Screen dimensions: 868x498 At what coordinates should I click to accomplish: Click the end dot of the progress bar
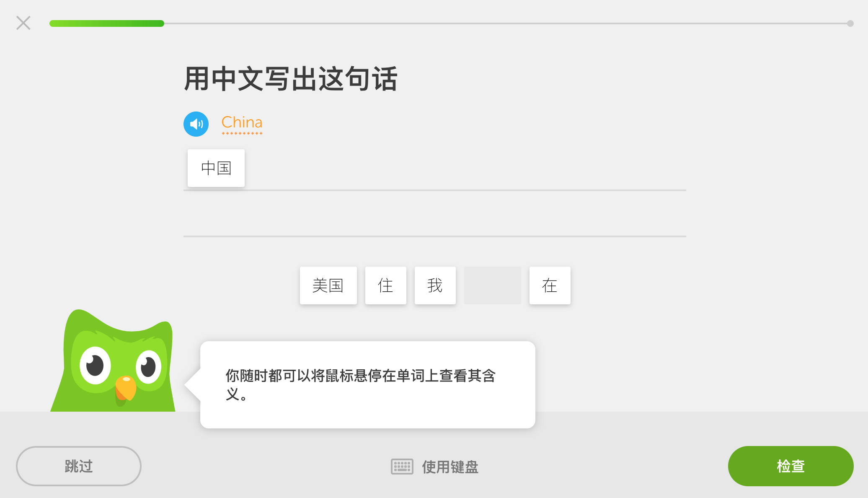pyautogui.click(x=850, y=23)
